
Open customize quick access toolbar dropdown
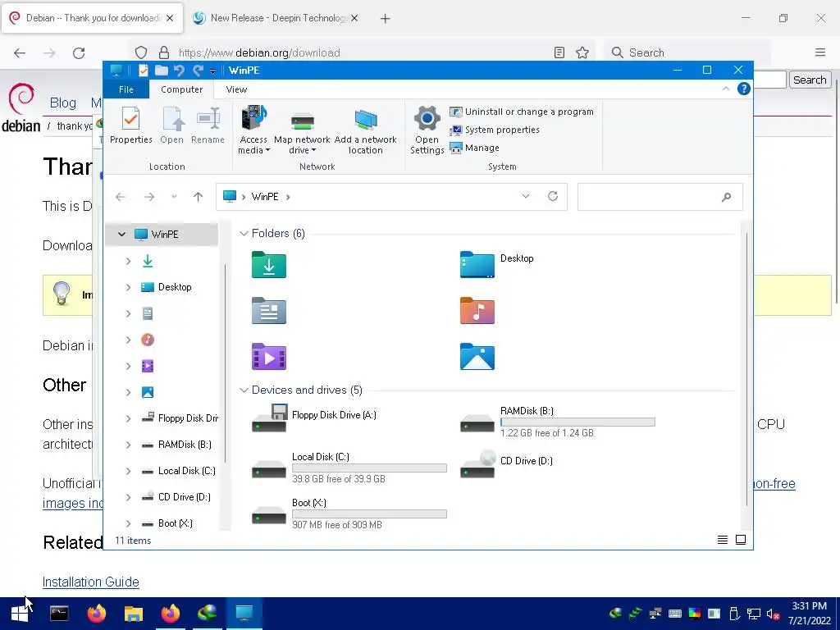[212, 71]
